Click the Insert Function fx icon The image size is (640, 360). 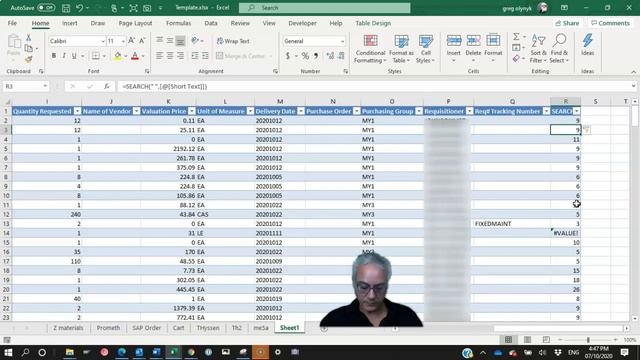pos(107,86)
